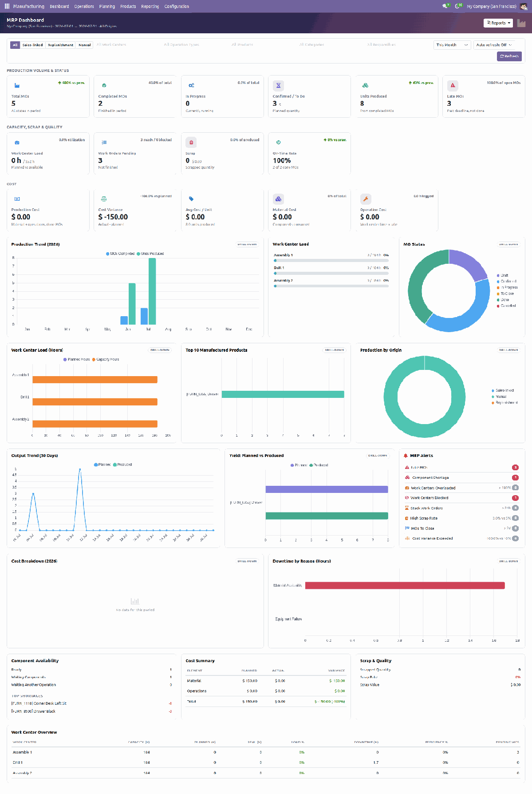Click the On-Time Rate clock icon
Image resolution: width=532 pixels, height=794 pixels.
coord(278,143)
